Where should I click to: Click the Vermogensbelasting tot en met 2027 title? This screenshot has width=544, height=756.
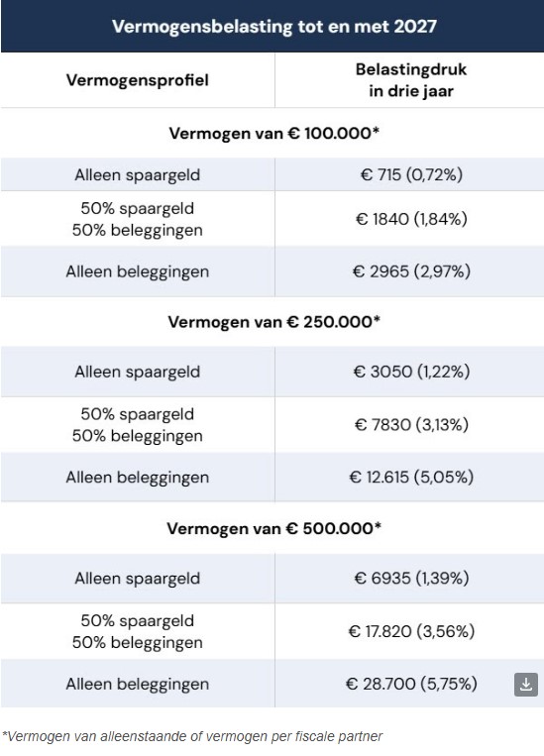click(273, 26)
